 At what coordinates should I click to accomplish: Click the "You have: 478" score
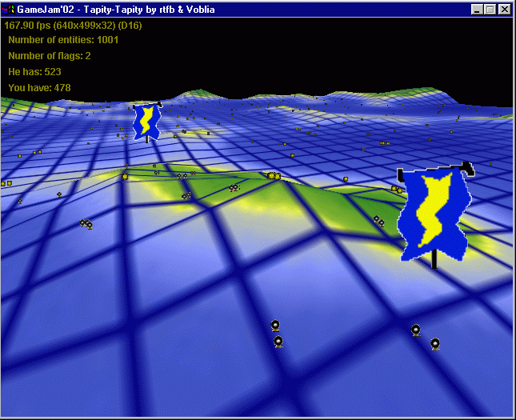40,88
